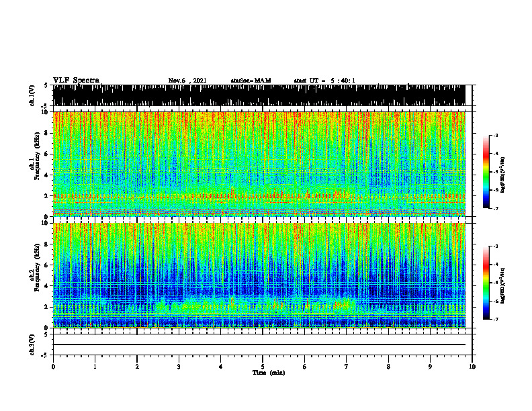Click the '6' kHz tick on ch.2 frequency axis
532x411 pixels.
click(46, 265)
